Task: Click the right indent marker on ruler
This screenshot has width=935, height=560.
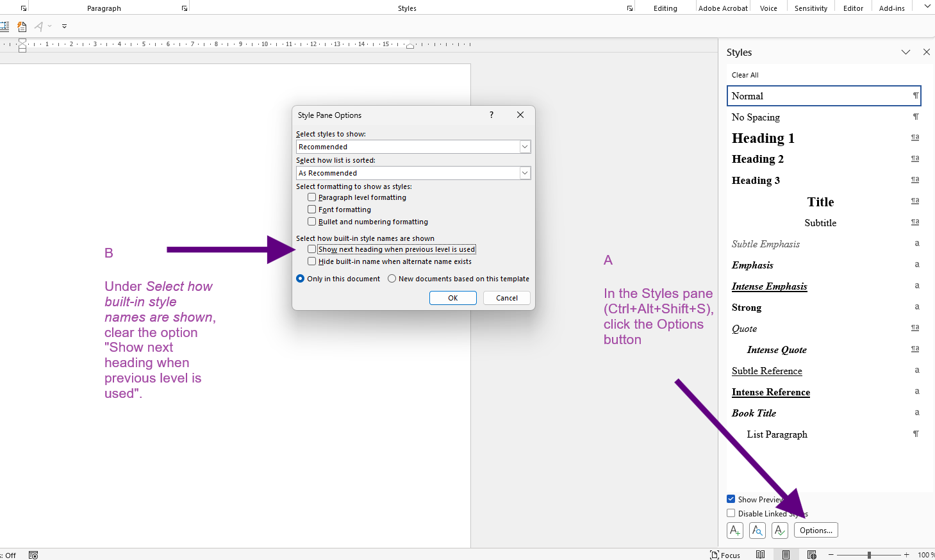Action: [410, 45]
